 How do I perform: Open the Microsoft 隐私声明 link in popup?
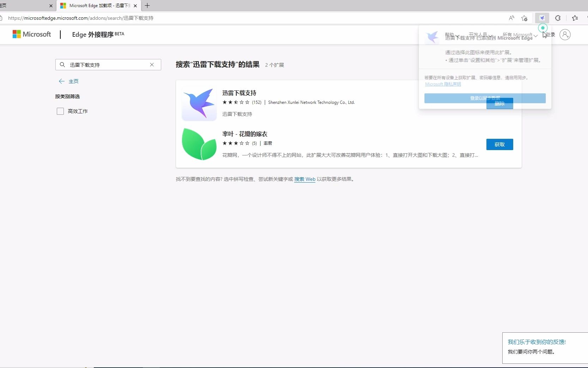coord(443,84)
